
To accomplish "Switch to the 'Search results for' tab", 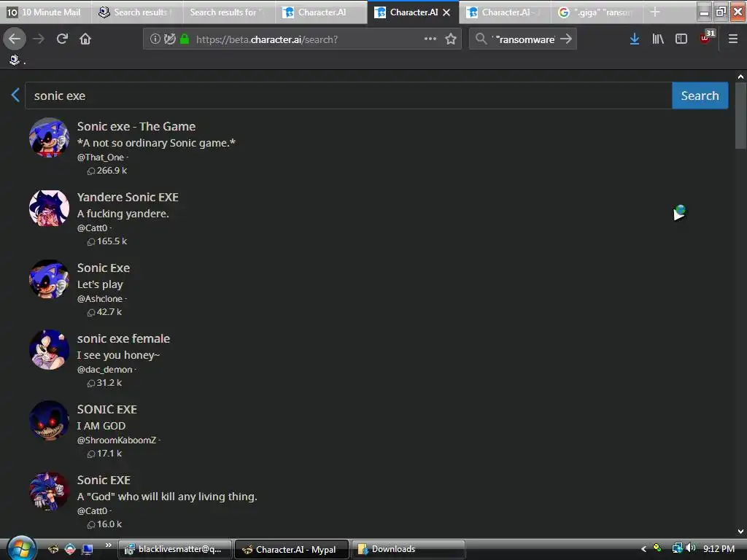I will click(228, 12).
